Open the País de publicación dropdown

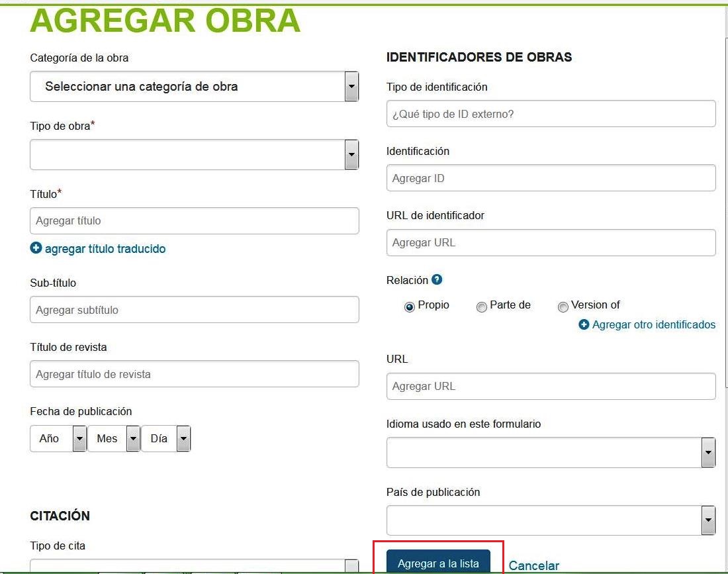[x=551, y=520]
